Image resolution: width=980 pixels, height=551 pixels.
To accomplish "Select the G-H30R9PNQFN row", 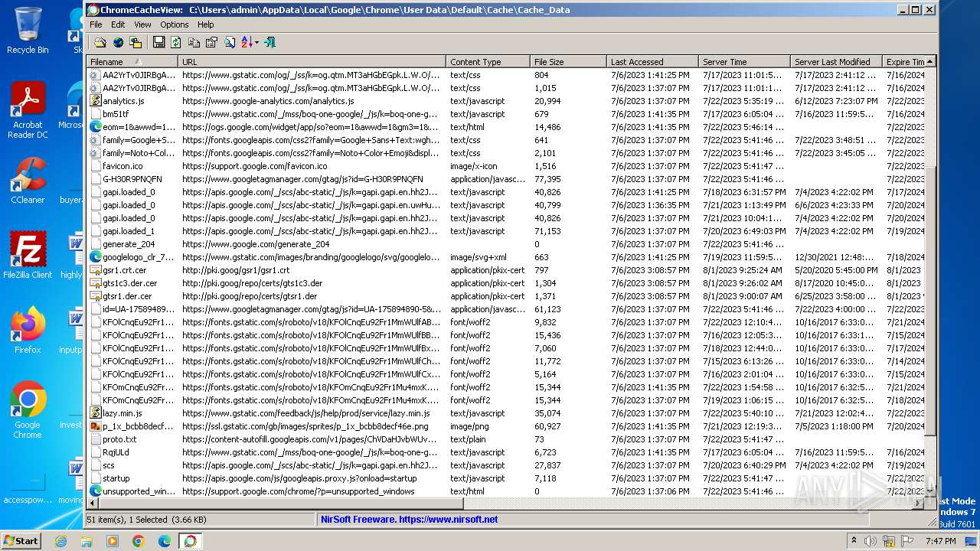I will click(506, 179).
